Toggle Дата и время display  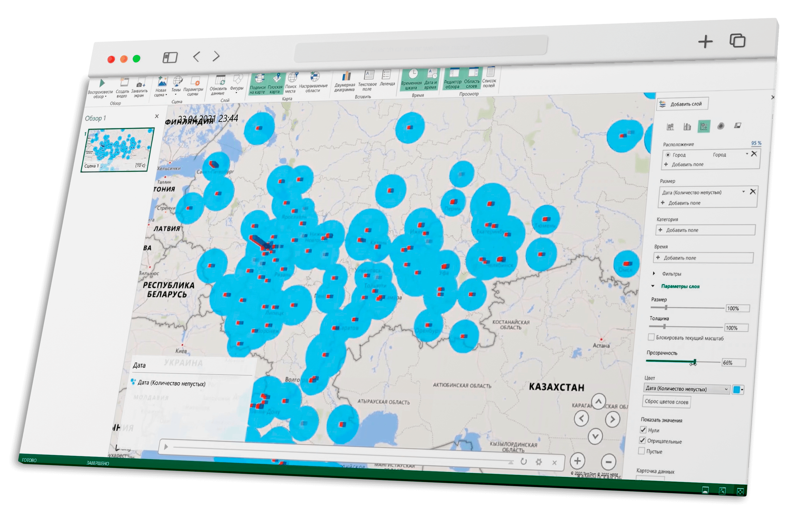(431, 79)
